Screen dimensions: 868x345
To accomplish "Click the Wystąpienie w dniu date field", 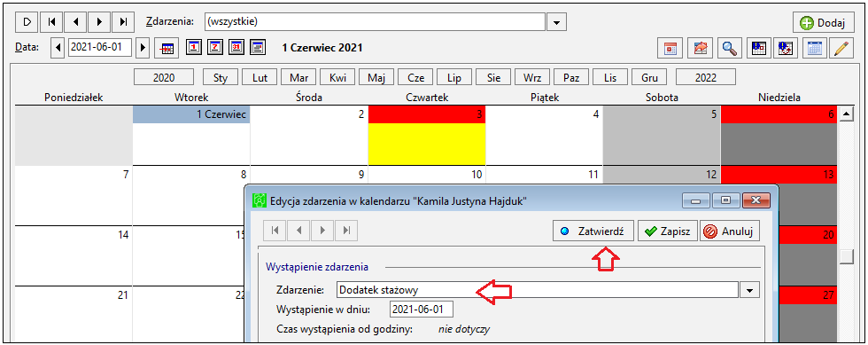I will click(x=422, y=309).
